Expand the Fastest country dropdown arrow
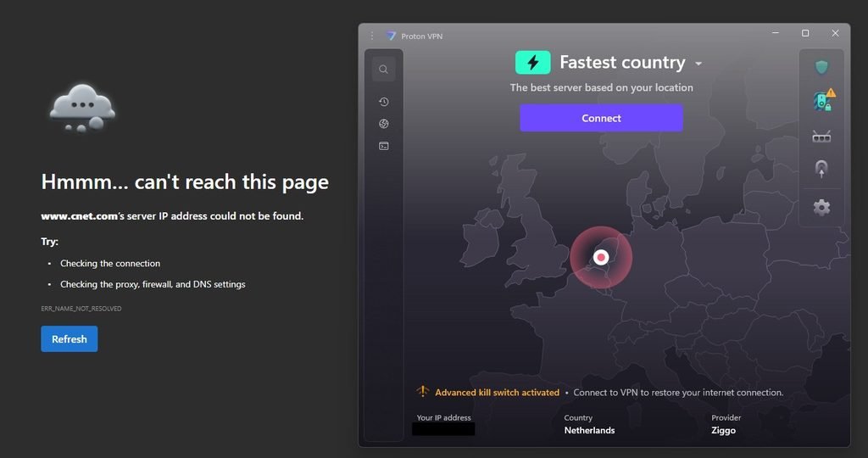 click(x=698, y=64)
